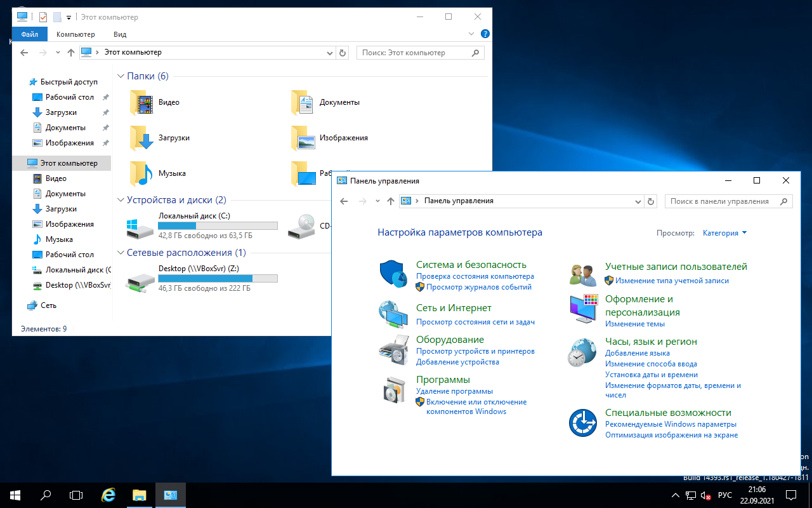Open the Вид ribbon tab

[120, 34]
